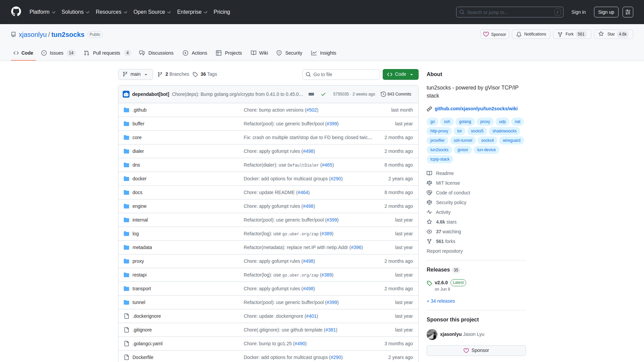
Task: Click the Go to file search field
Action: (341, 74)
